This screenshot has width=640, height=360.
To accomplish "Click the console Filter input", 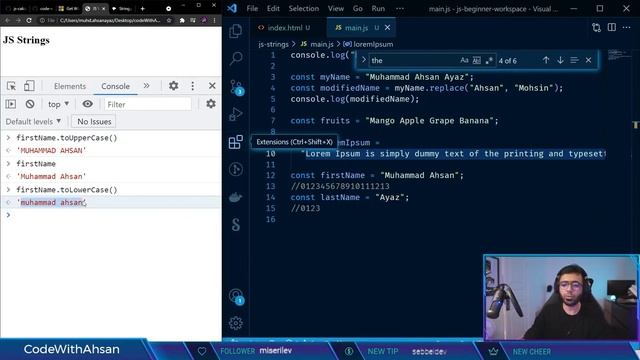I will (148, 104).
